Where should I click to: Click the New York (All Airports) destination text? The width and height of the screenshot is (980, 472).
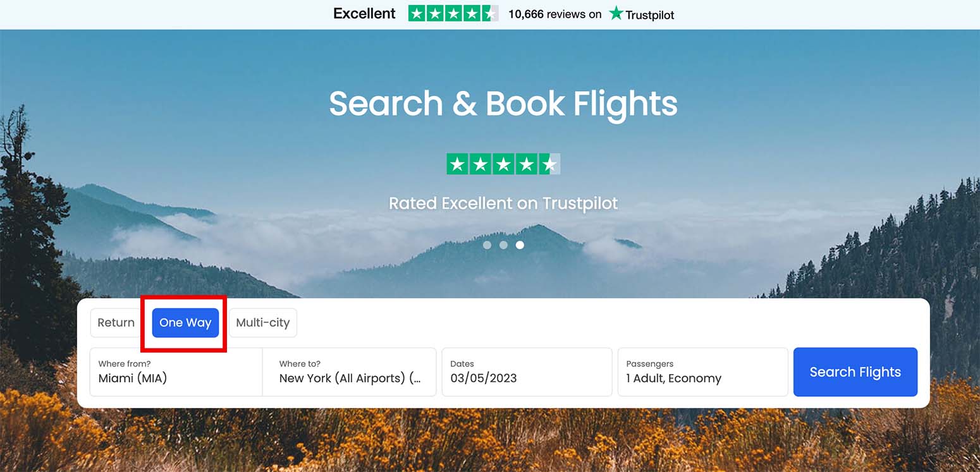tap(350, 378)
